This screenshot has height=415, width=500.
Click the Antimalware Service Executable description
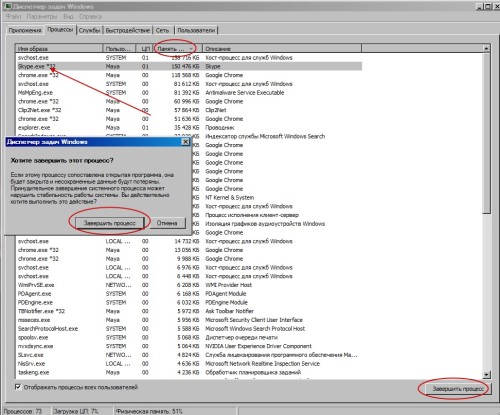245,93
